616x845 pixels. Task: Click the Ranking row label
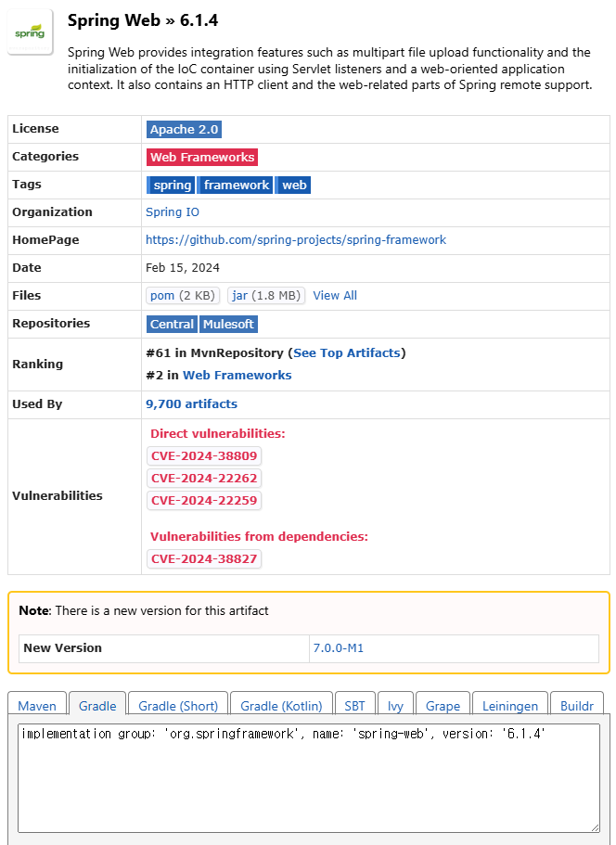point(38,365)
